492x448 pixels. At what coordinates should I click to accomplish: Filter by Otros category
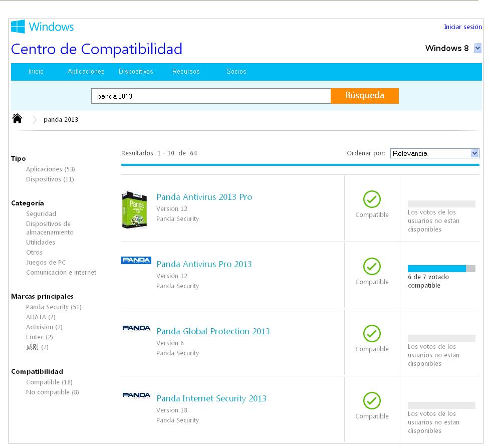click(x=34, y=253)
